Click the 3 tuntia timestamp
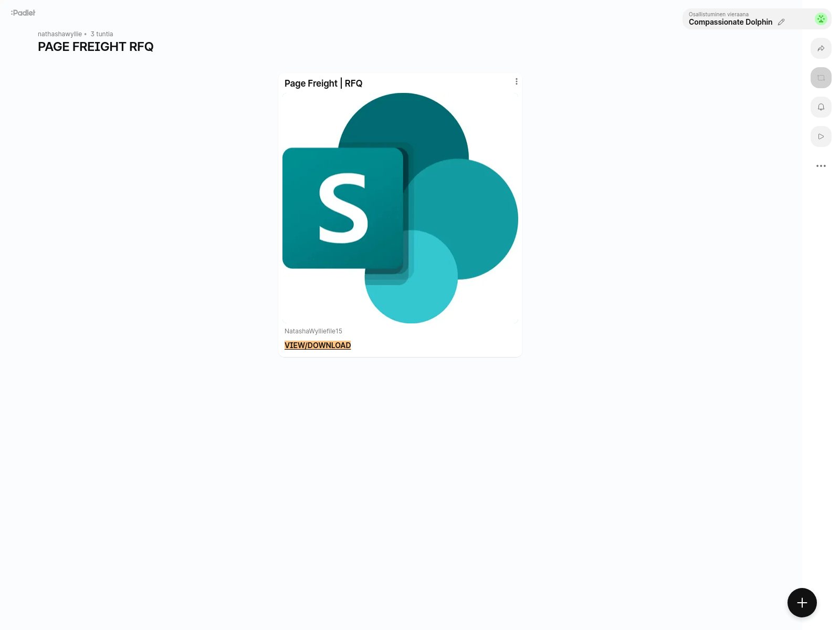Image resolution: width=840 pixels, height=630 pixels. (x=102, y=34)
